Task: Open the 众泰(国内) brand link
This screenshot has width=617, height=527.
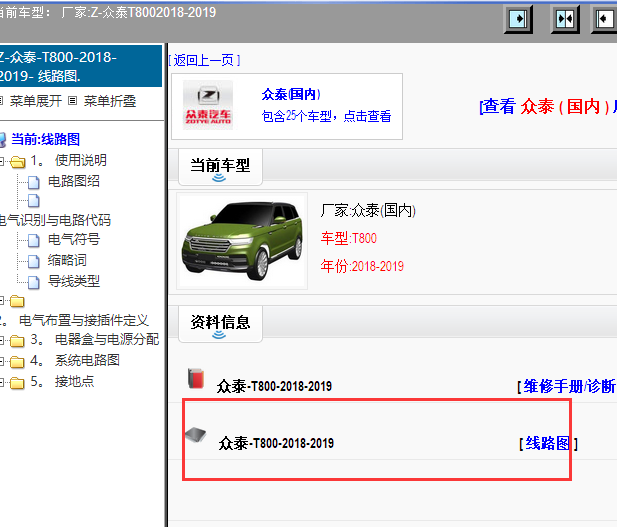Action: [x=291, y=94]
